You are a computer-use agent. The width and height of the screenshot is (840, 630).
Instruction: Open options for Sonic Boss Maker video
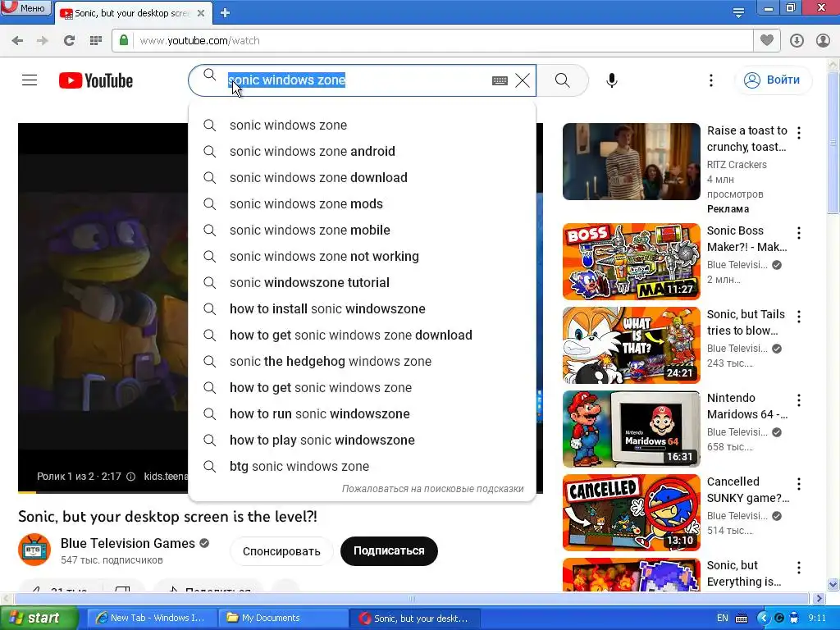click(799, 232)
